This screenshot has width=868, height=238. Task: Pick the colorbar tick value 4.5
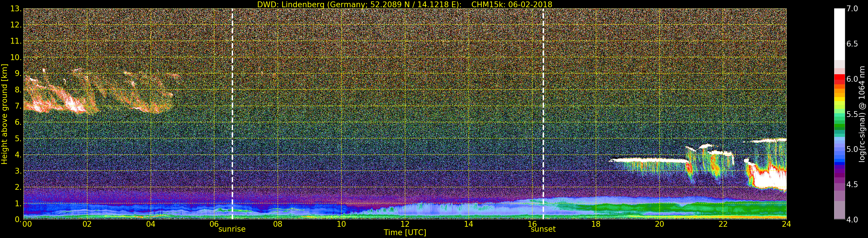[x=852, y=185]
